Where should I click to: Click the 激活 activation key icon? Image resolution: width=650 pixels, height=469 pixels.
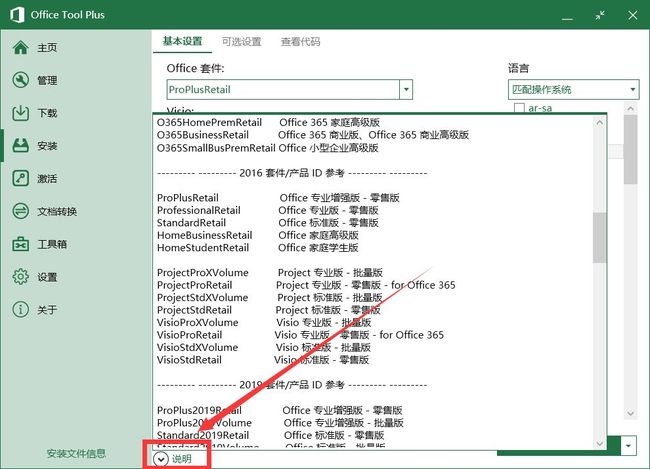point(20,178)
